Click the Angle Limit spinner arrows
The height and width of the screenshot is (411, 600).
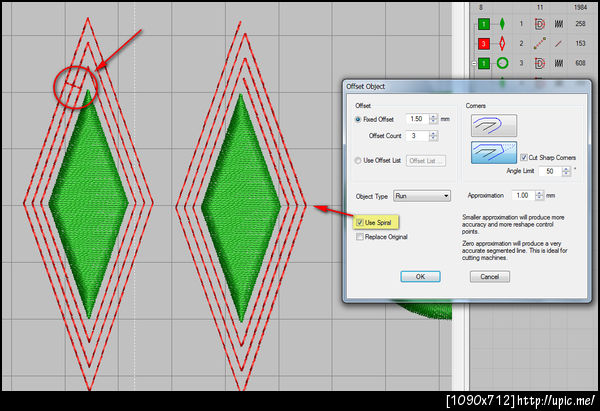click(566, 171)
